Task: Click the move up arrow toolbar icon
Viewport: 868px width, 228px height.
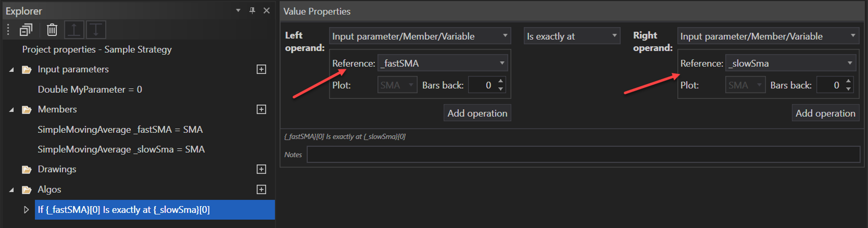Action: (x=74, y=30)
